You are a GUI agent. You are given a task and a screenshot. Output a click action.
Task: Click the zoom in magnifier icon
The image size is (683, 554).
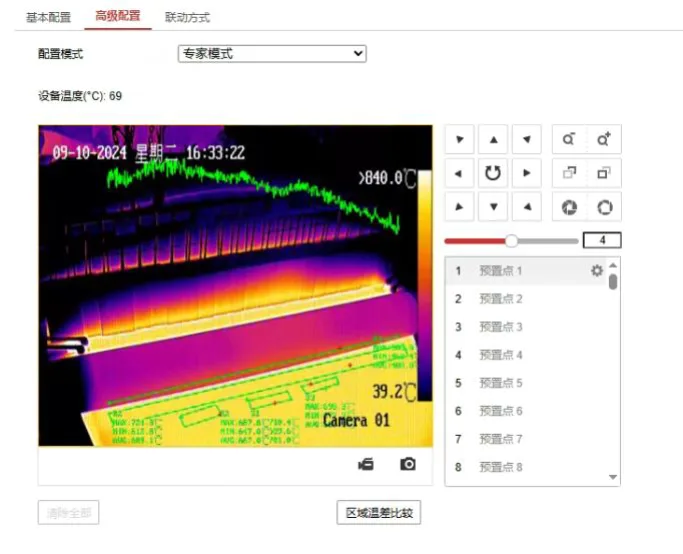603,140
